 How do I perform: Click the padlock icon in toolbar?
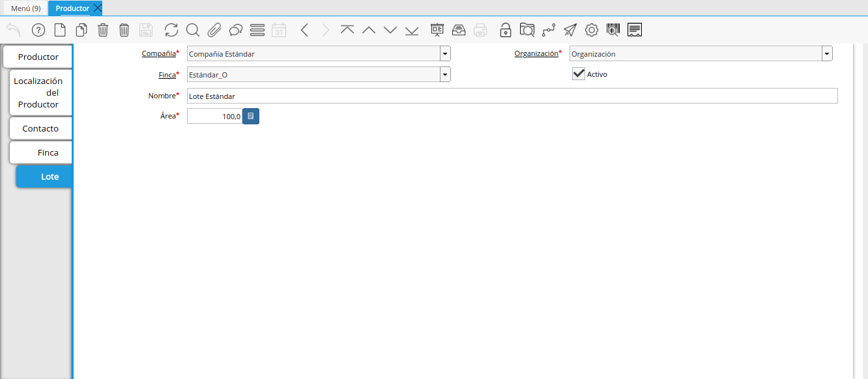coord(505,30)
